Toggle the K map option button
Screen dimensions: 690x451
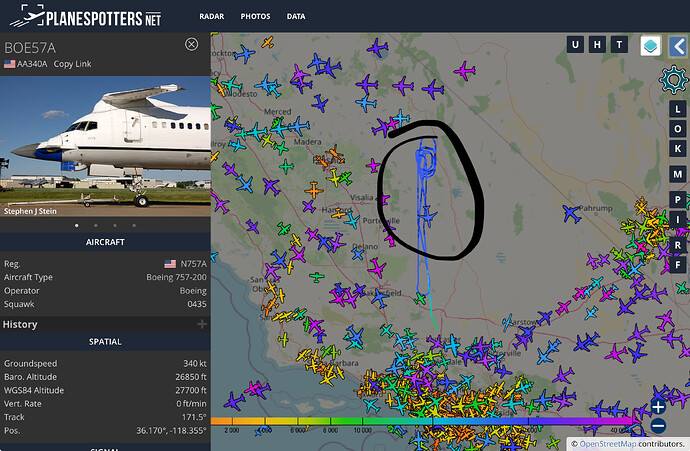pyautogui.click(x=678, y=148)
